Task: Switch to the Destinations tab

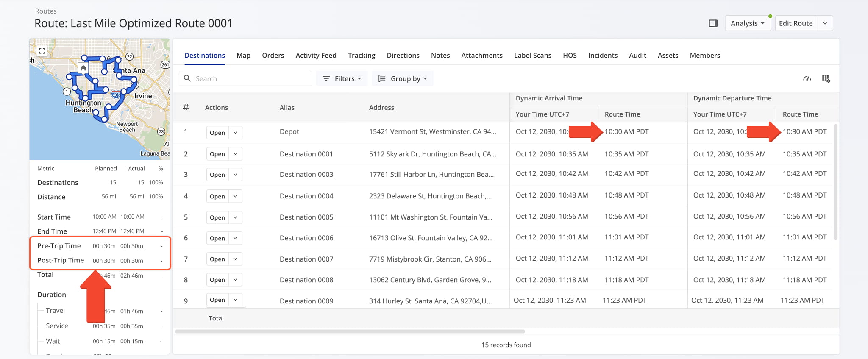Action: 205,56
